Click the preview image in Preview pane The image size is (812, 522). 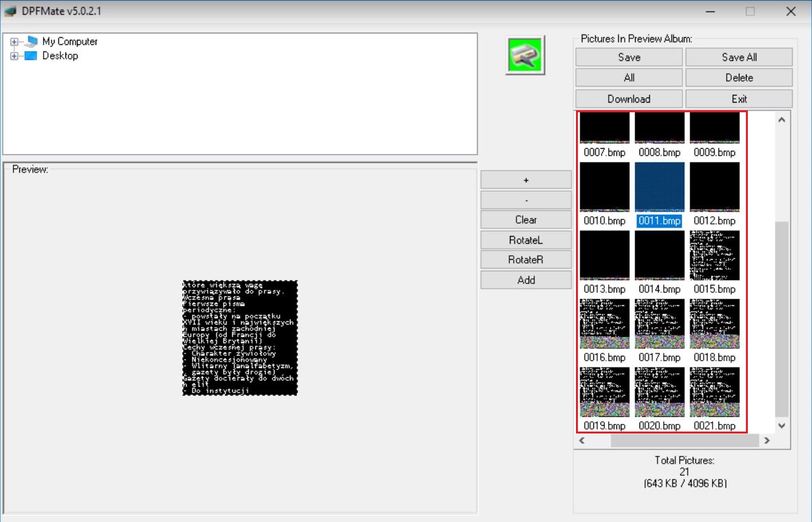240,337
